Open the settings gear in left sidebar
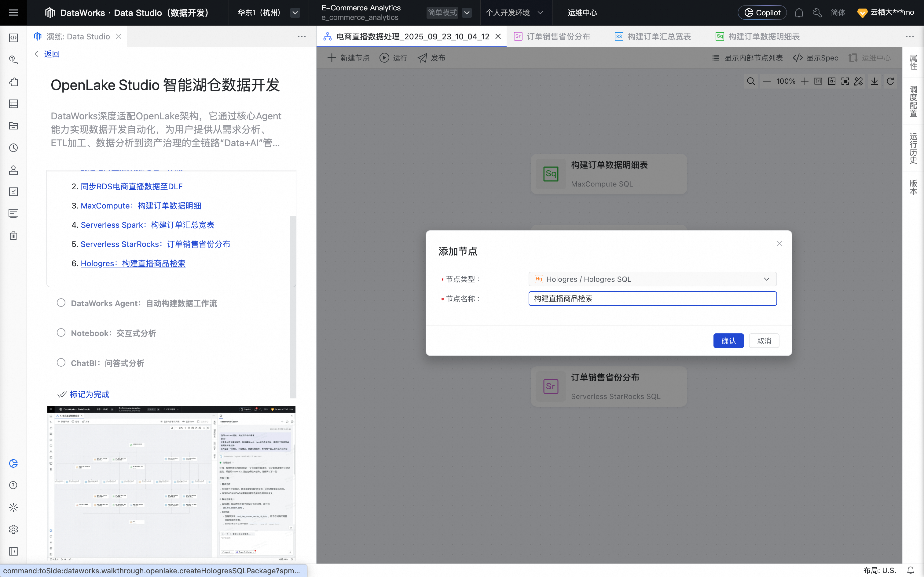 [13, 529]
